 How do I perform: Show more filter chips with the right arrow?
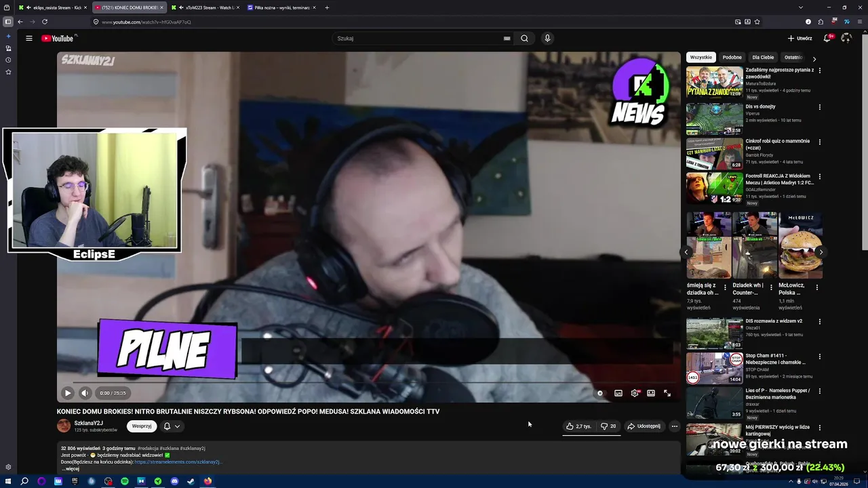click(x=814, y=59)
